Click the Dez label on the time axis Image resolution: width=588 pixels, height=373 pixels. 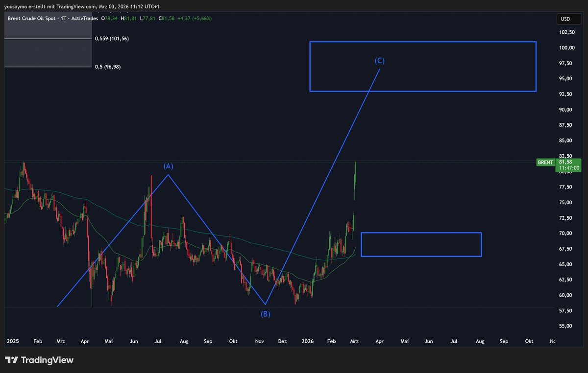[282, 341]
